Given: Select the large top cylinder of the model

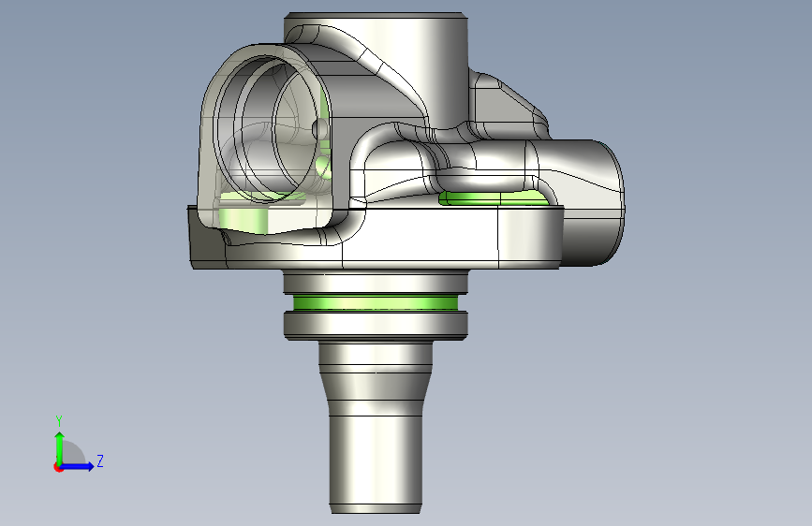Looking at the screenshot, I should tap(376, 70).
